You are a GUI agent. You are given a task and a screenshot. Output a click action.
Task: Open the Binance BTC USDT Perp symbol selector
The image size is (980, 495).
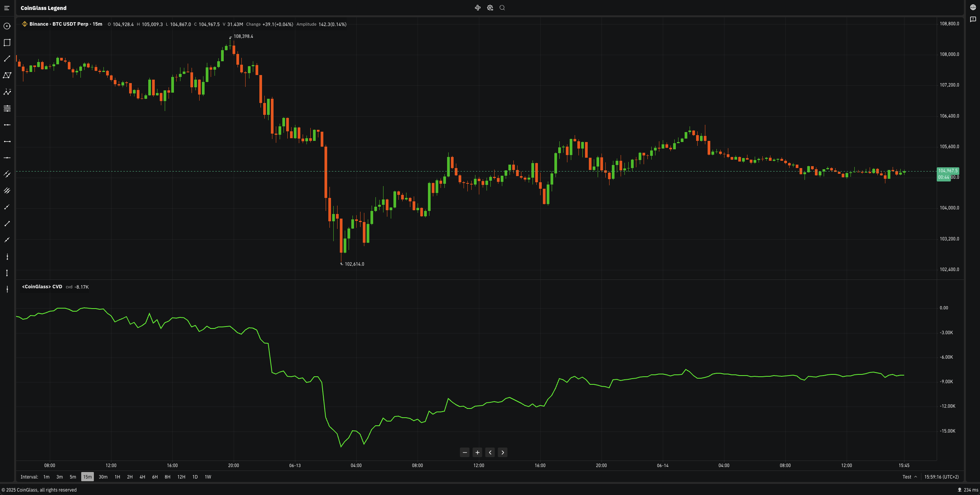coord(66,24)
